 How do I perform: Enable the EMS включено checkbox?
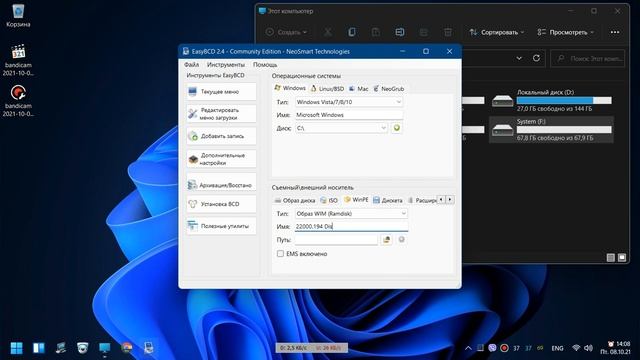(x=280, y=254)
